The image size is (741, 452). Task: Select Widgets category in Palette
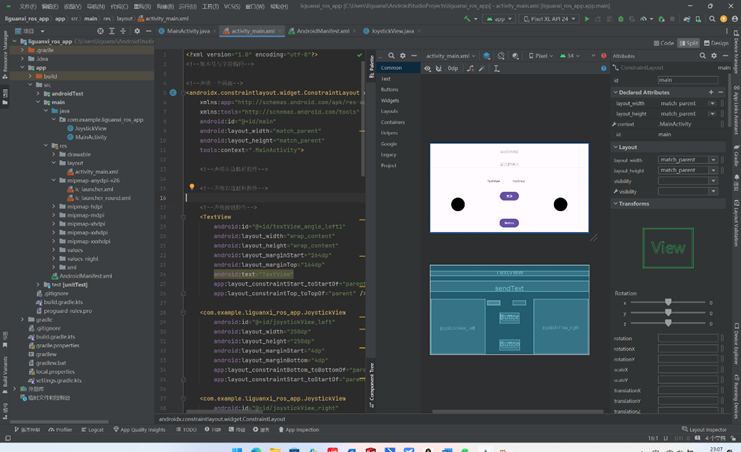pyautogui.click(x=390, y=100)
